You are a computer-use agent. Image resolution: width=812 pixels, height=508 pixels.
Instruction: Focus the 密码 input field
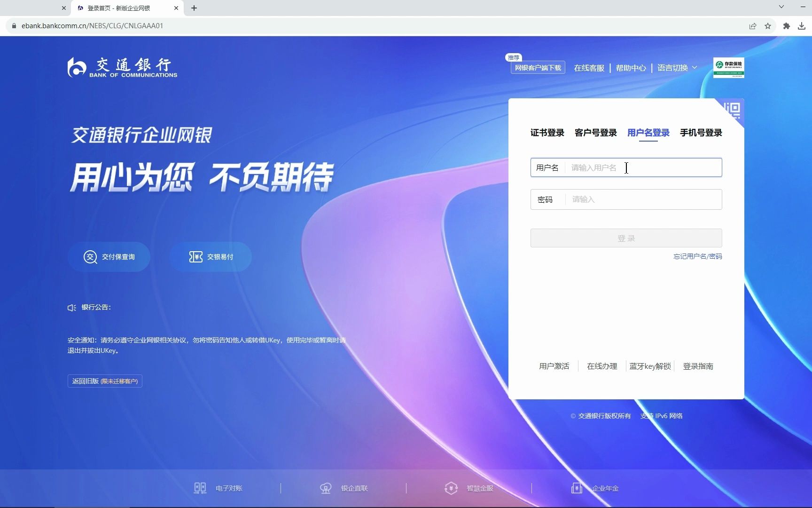click(x=626, y=199)
